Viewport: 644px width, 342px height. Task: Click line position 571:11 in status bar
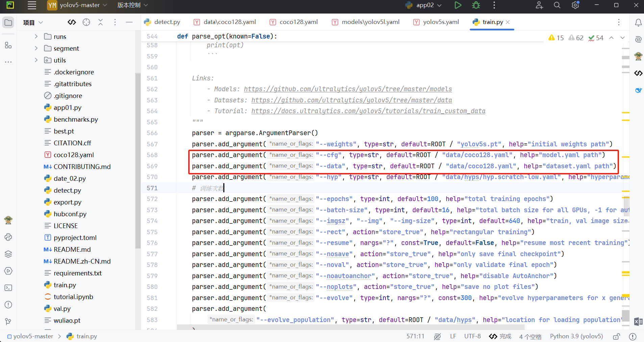415,336
